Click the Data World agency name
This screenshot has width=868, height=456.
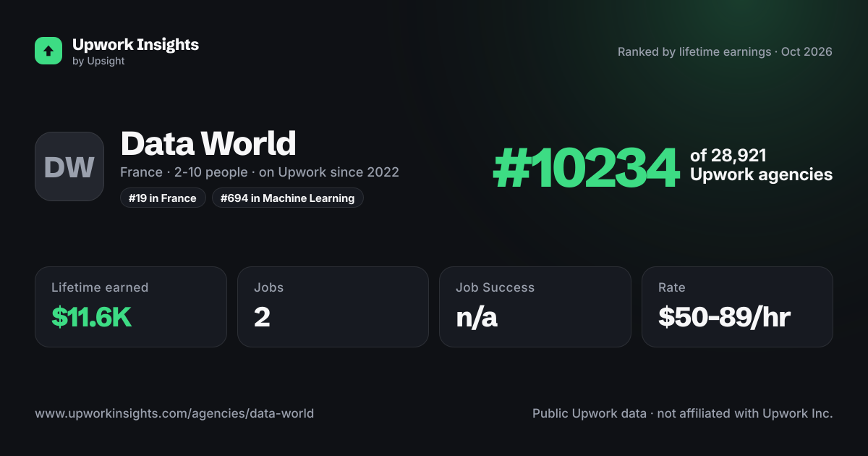208,143
